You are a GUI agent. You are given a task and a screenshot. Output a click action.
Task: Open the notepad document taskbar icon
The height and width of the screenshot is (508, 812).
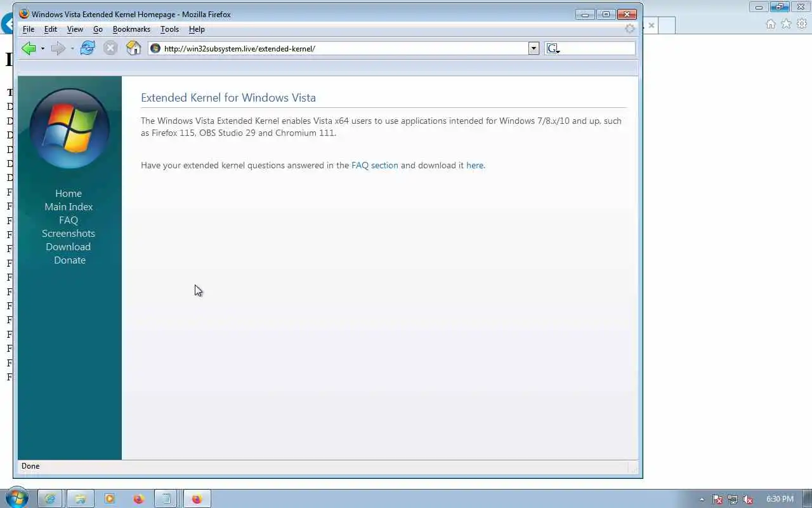click(167, 499)
